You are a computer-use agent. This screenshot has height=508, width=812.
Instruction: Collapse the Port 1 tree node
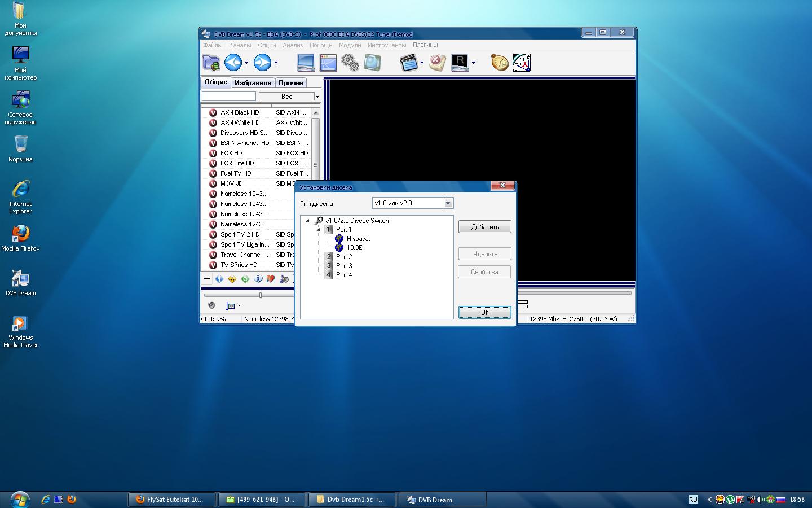(x=318, y=230)
